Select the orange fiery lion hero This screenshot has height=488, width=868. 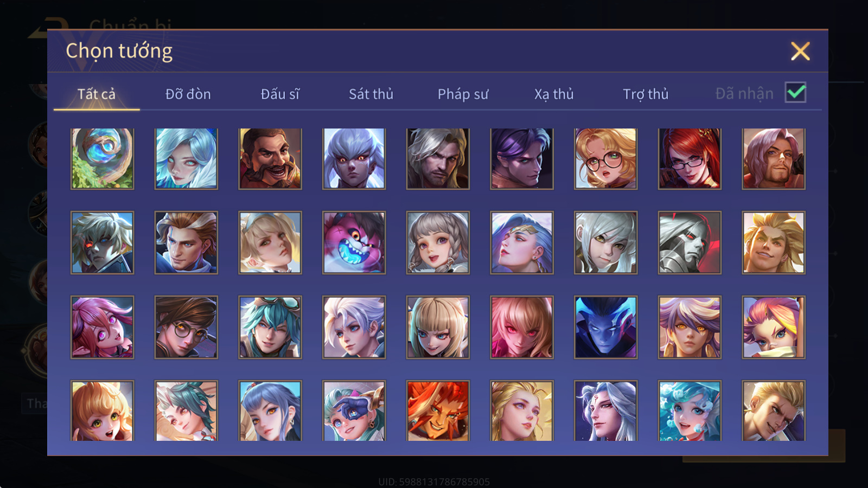[x=438, y=410]
